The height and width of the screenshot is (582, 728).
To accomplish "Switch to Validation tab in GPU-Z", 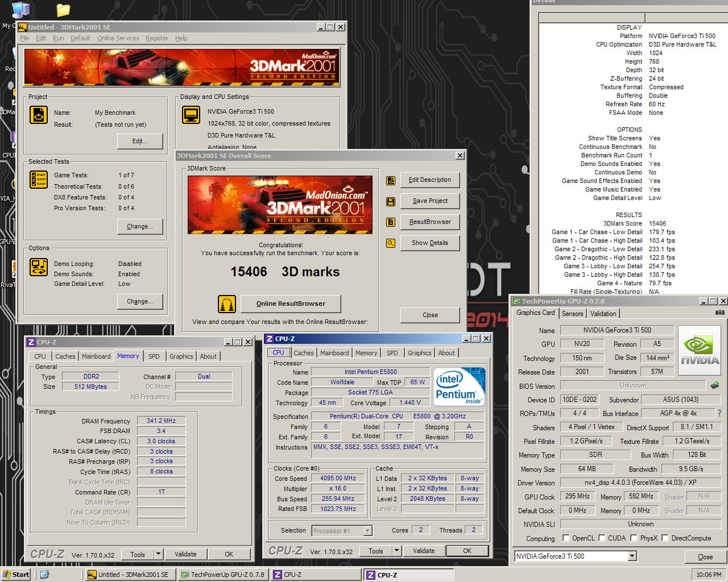I will pyautogui.click(x=603, y=313).
